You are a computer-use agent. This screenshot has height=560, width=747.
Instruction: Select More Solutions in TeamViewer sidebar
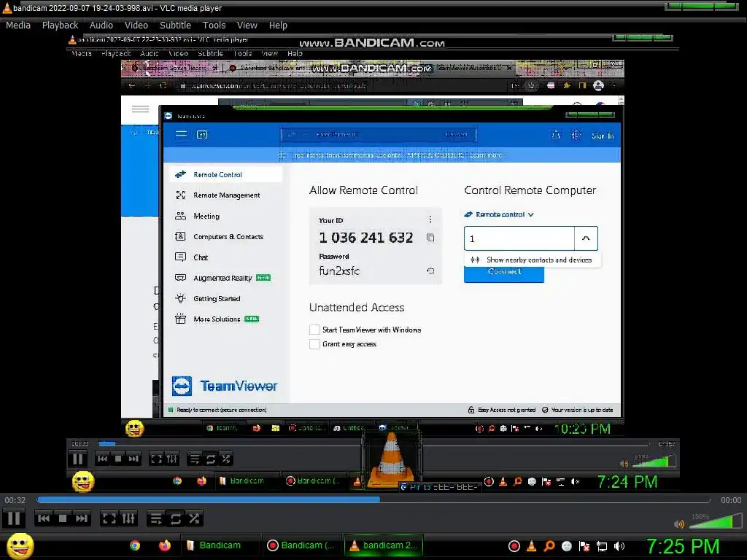[x=226, y=319]
